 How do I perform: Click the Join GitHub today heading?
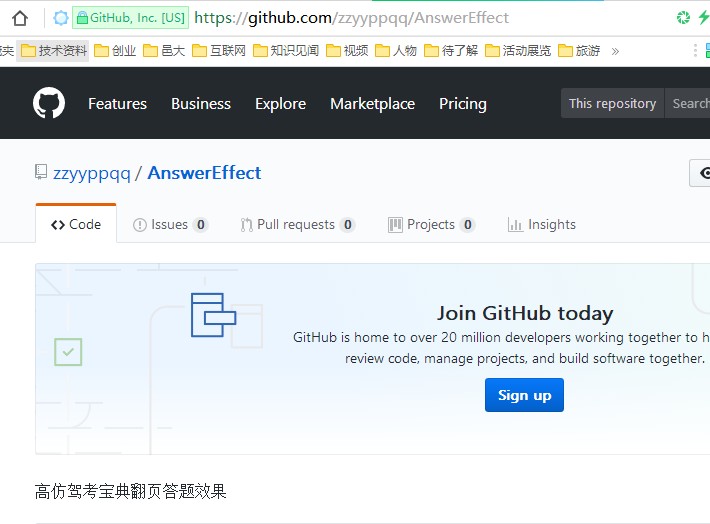tap(525, 313)
